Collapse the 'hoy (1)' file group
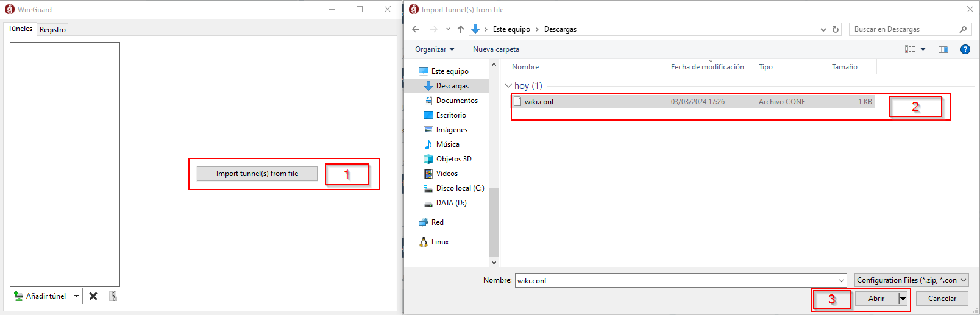Image resolution: width=980 pixels, height=315 pixels. (508, 86)
